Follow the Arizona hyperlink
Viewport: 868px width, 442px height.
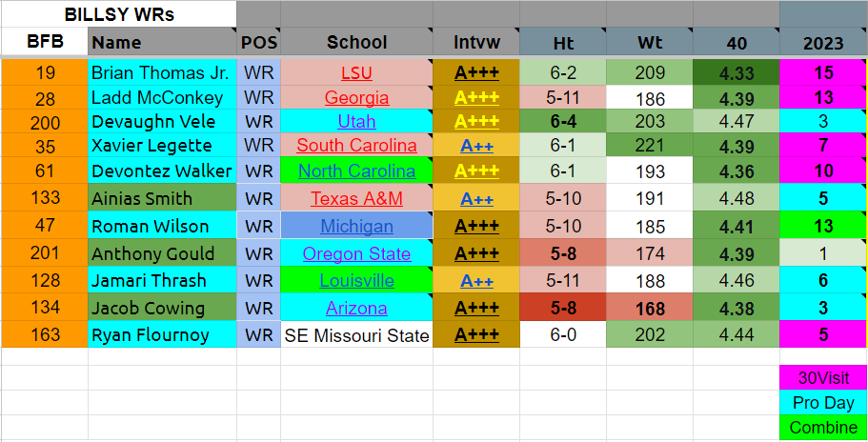tap(356, 308)
